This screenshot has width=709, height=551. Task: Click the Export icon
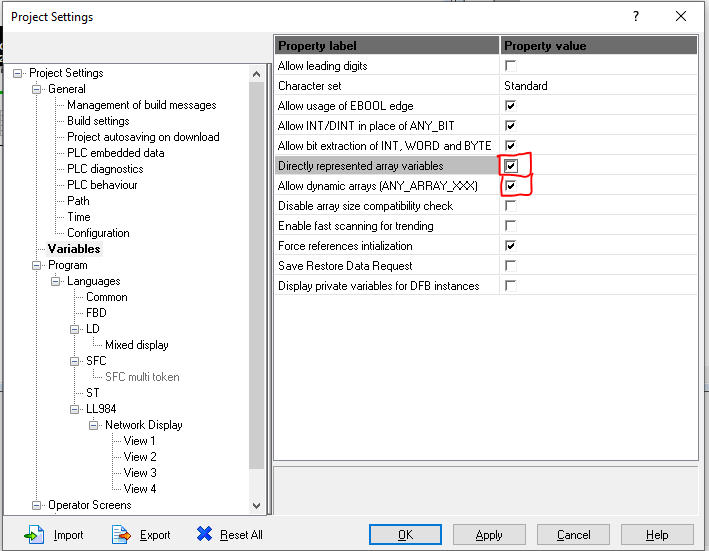(121, 535)
